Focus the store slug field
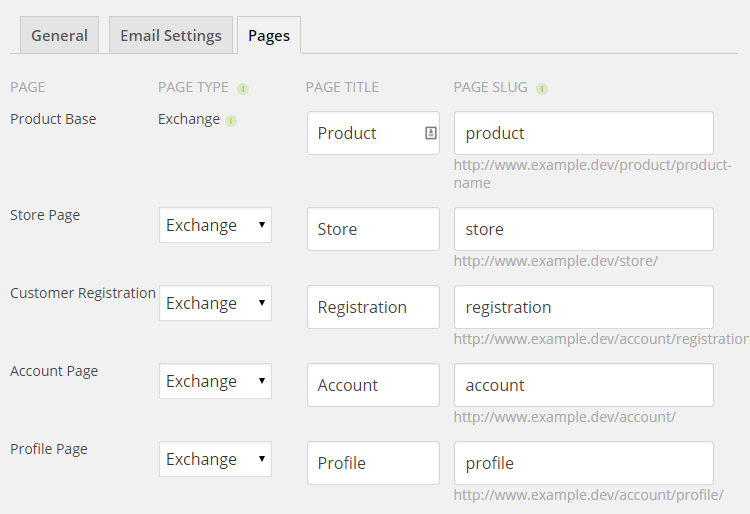The width and height of the screenshot is (750, 514). (584, 229)
